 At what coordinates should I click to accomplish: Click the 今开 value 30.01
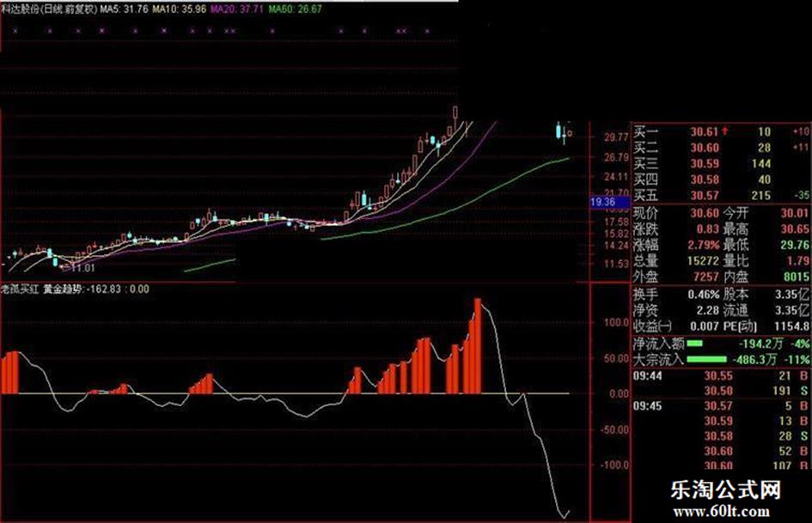(795, 213)
